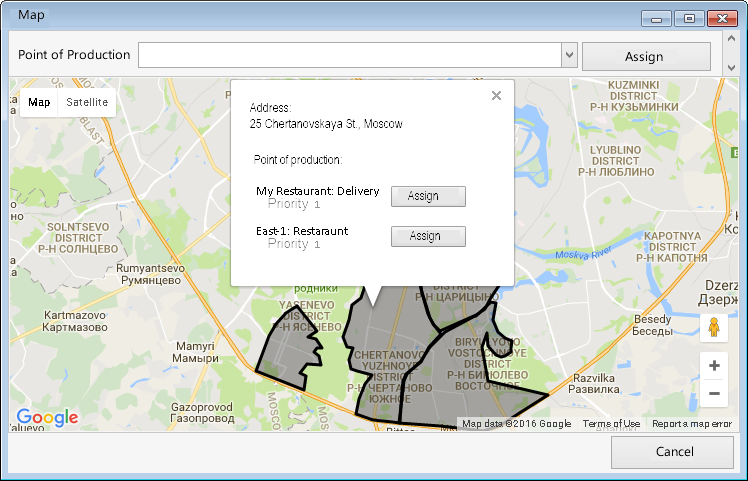Expand the top panel using the chevron arrow

tap(731, 64)
